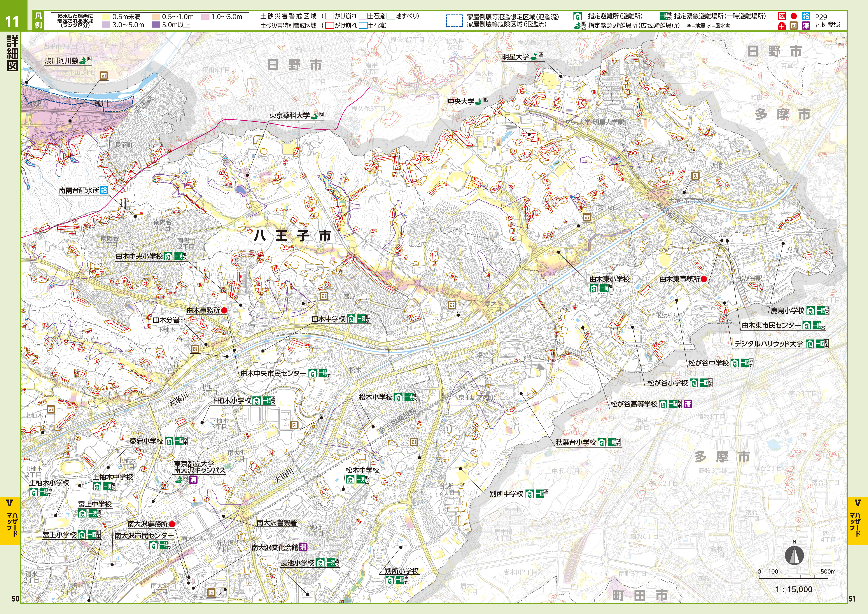Click the red dot beside 南大沢事務所
This screenshot has height=614, width=868.
click(172, 524)
